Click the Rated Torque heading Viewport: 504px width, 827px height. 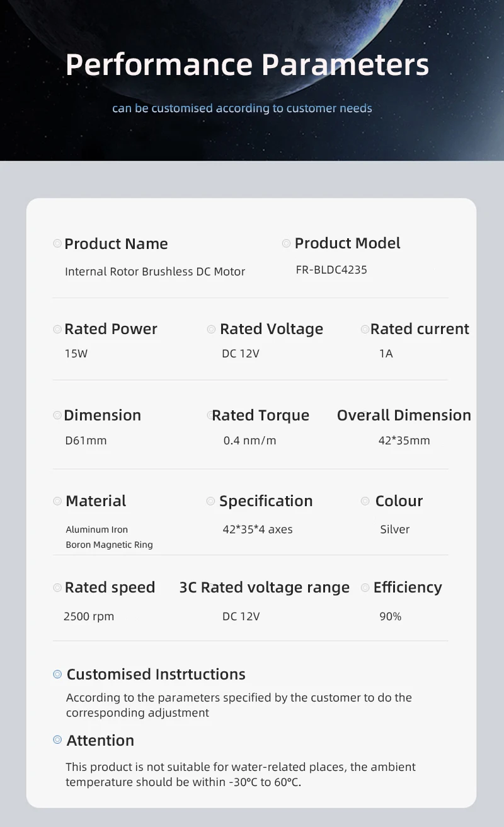(260, 415)
